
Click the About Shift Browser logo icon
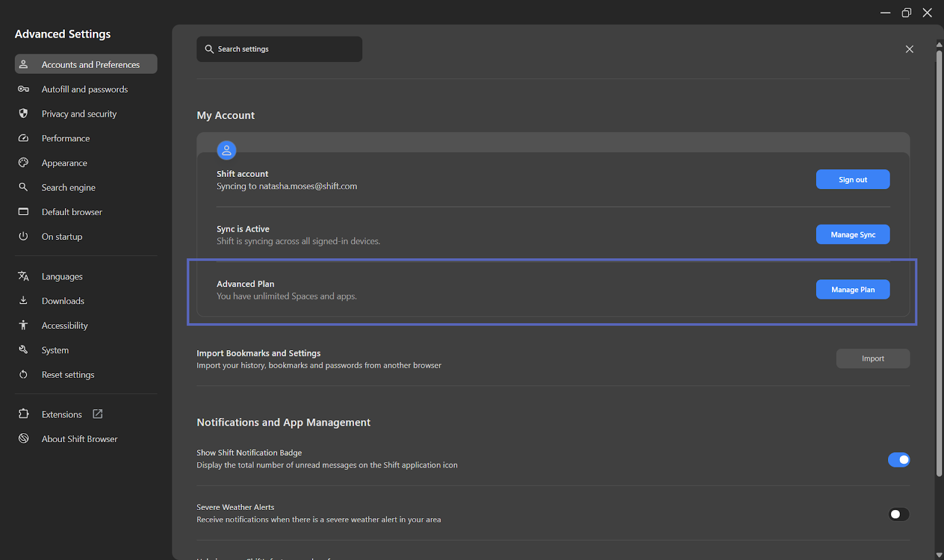point(24,439)
